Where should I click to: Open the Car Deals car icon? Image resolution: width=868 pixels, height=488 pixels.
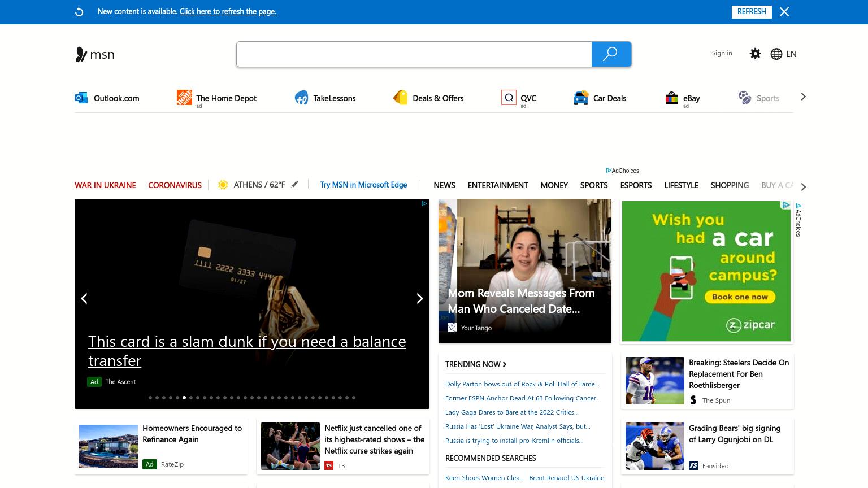pyautogui.click(x=581, y=98)
